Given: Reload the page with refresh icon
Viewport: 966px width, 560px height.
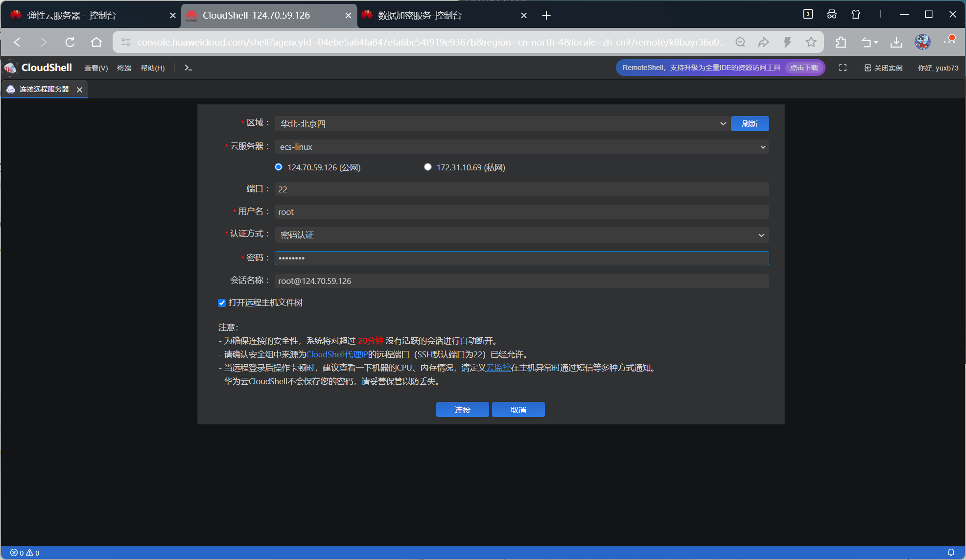Looking at the screenshot, I should [70, 42].
